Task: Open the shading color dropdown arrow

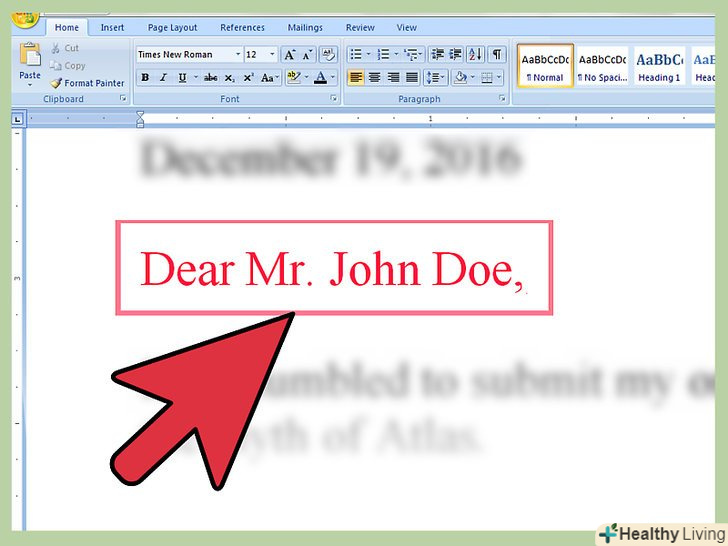Action: point(473,78)
